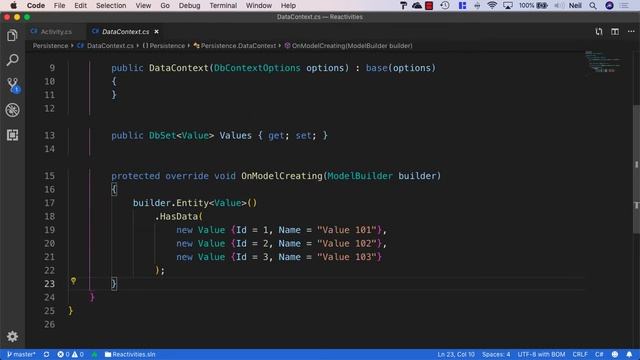Open Notification Center list icon in menu bar
This screenshot has width=640, height=360.
(624, 5)
